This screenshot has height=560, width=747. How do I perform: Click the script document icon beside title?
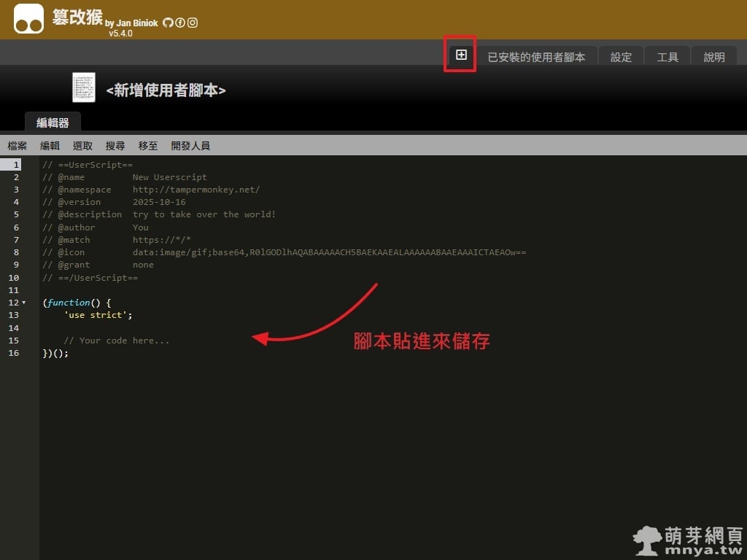(84, 87)
